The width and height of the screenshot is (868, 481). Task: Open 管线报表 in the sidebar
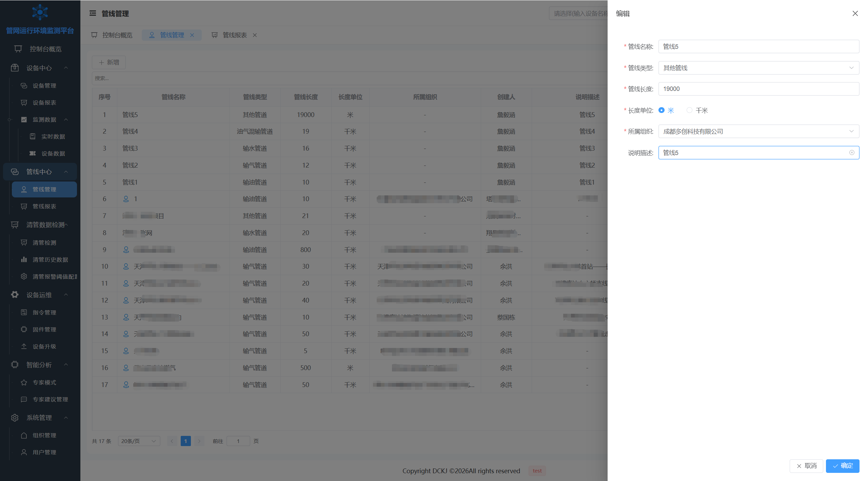click(x=44, y=206)
